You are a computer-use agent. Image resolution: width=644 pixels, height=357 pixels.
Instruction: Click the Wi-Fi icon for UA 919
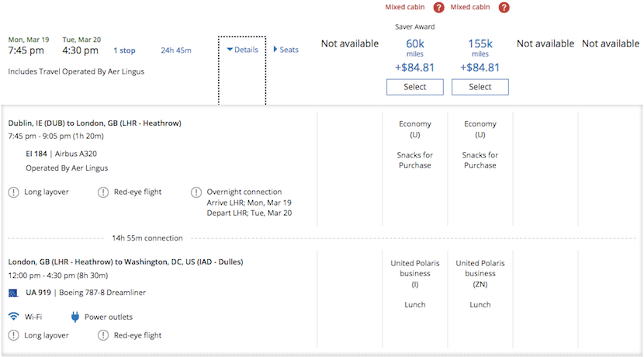tap(14, 317)
